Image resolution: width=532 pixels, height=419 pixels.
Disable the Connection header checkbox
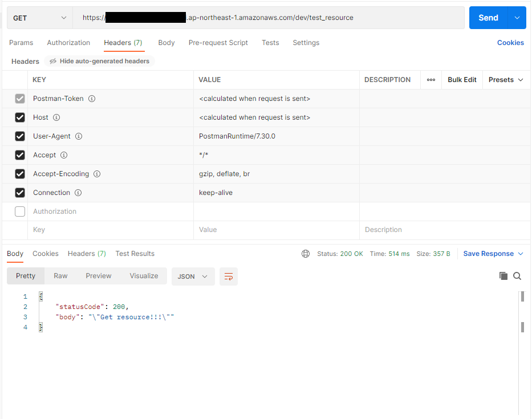point(19,192)
